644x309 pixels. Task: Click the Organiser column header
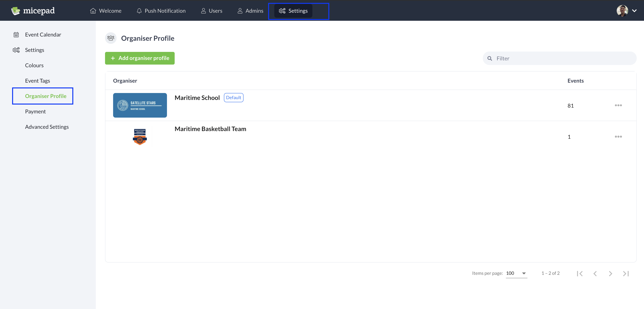pyautogui.click(x=125, y=81)
